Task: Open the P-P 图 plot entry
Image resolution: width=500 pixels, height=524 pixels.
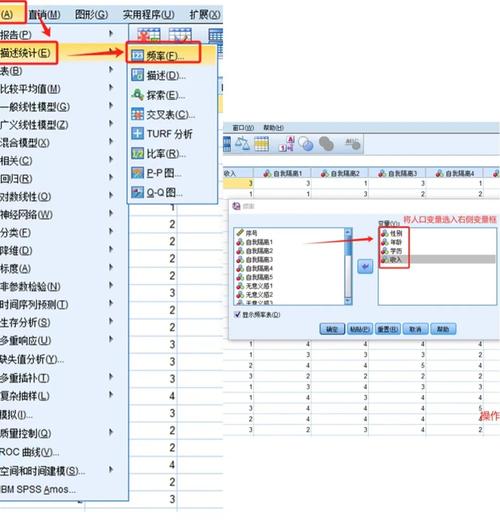Action: pos(156,173)
